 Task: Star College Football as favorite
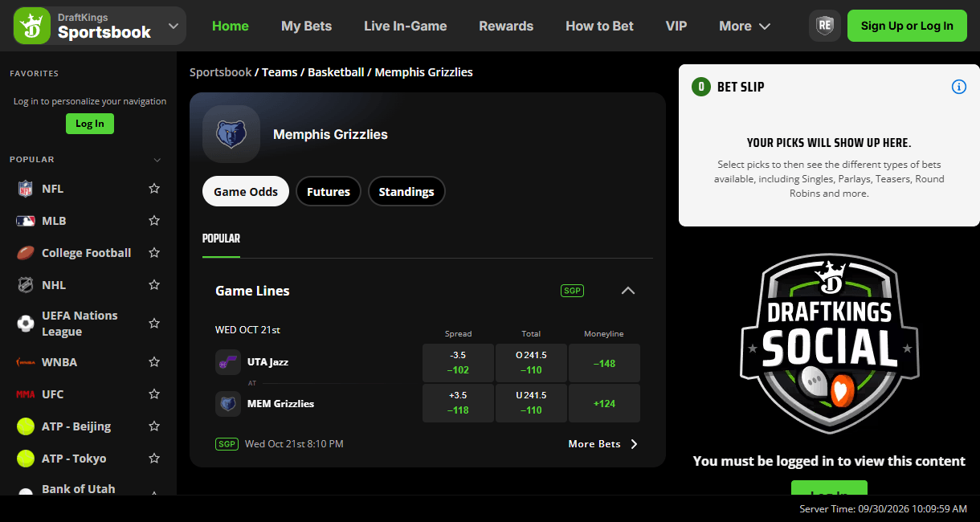click(x=154, y=253)
